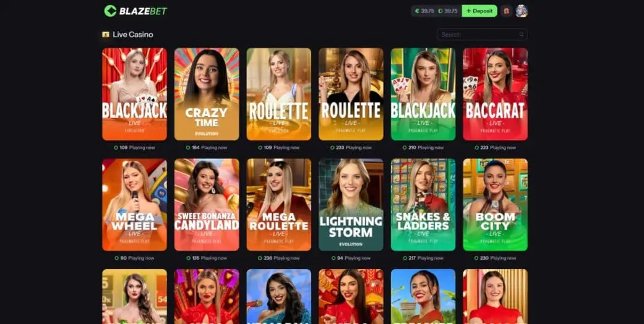This screenshot has height=324, width=644.
Task: Click the search magnifier icon
Action: [x=522, y=35]
